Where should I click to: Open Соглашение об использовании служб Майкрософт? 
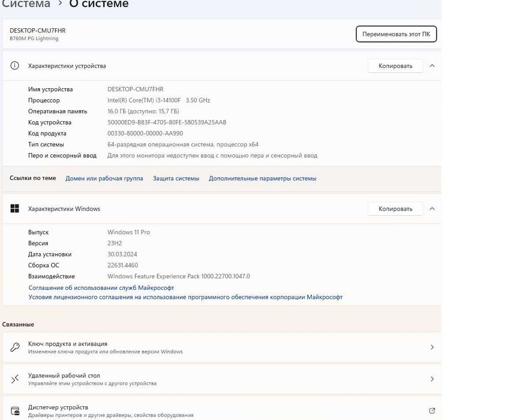coord(101,287)
